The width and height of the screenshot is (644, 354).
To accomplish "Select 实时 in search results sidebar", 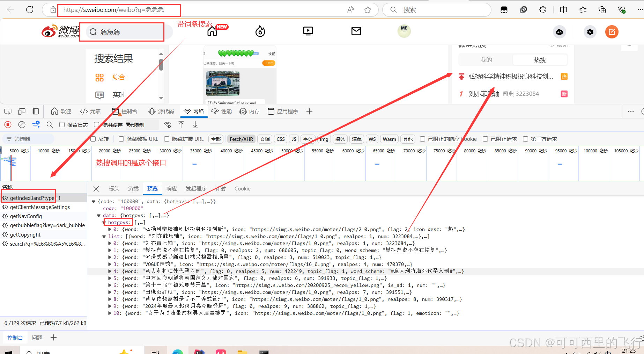I will [119, 95].
